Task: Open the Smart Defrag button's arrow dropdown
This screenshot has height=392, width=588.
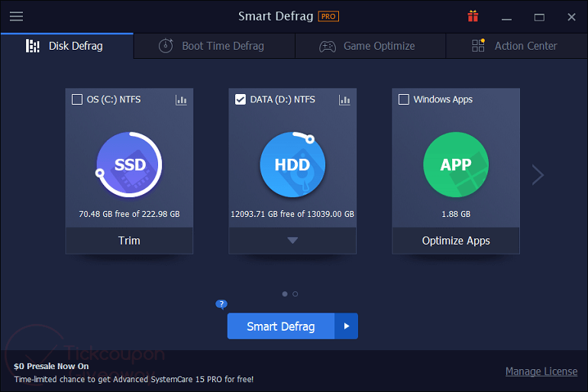Action: 346,326
